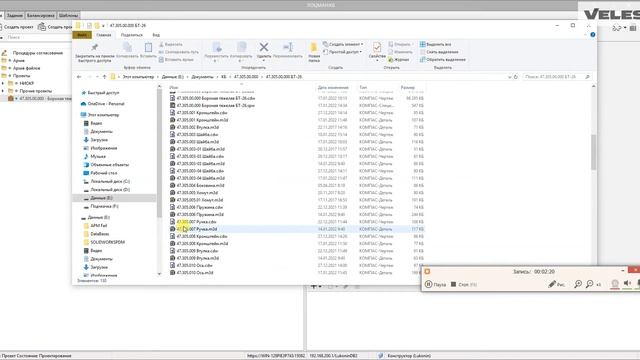The height and width of the screenshot is (360, 640).
Task: Click recorder zoom-in magnifier icon
Action: tap(578, 284)
